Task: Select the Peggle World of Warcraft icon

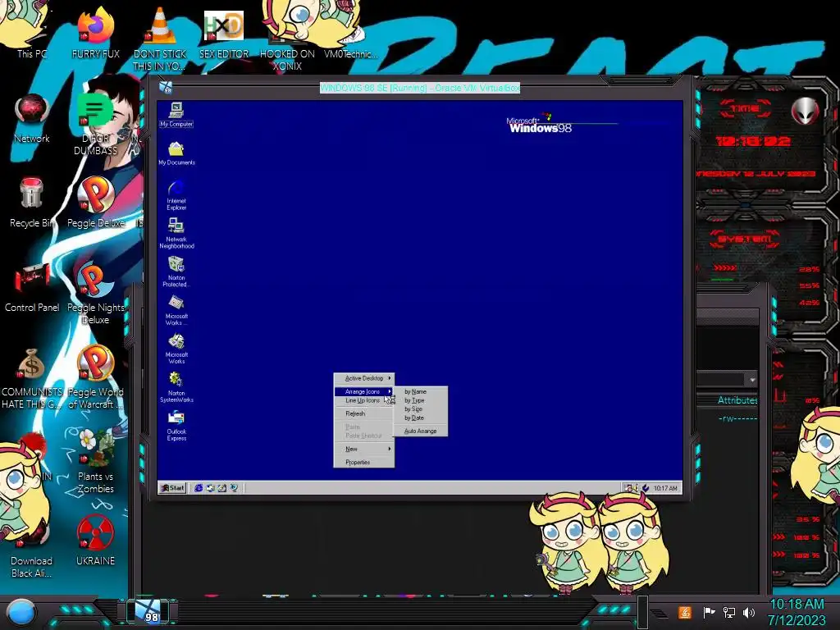Action: (95, 377)
